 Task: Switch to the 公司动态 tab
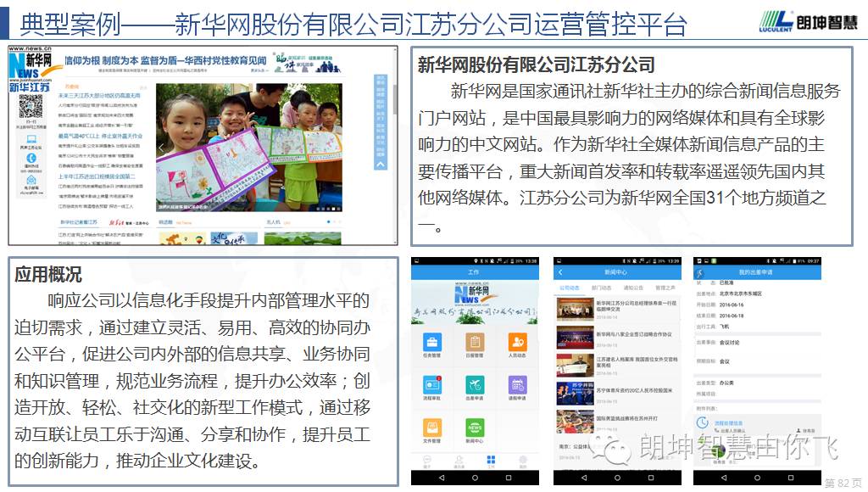[x=569, y=288]
